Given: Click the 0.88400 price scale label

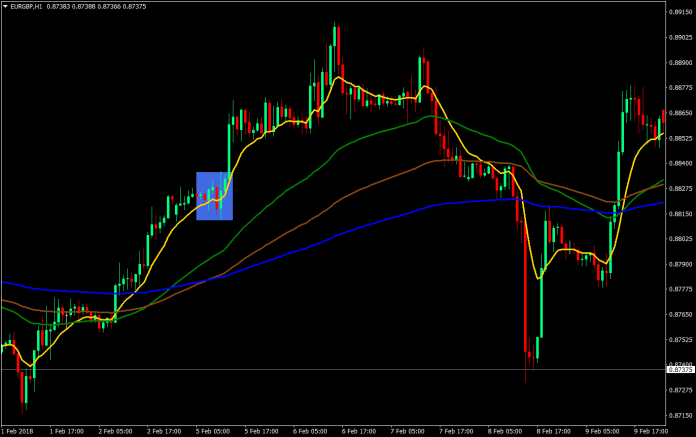Looking at the screenshot, I should point(680,163).
